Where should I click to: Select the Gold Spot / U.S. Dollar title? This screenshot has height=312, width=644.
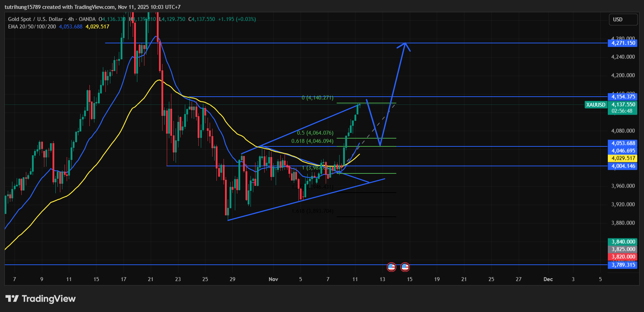click(x=35, y=19)
